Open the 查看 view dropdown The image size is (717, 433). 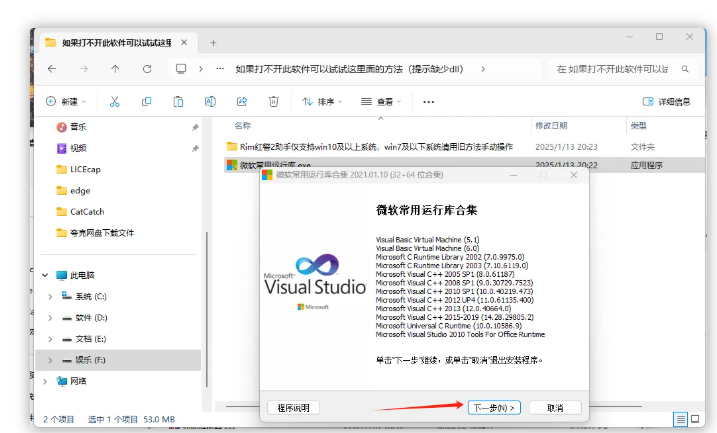tap(381, 102)
